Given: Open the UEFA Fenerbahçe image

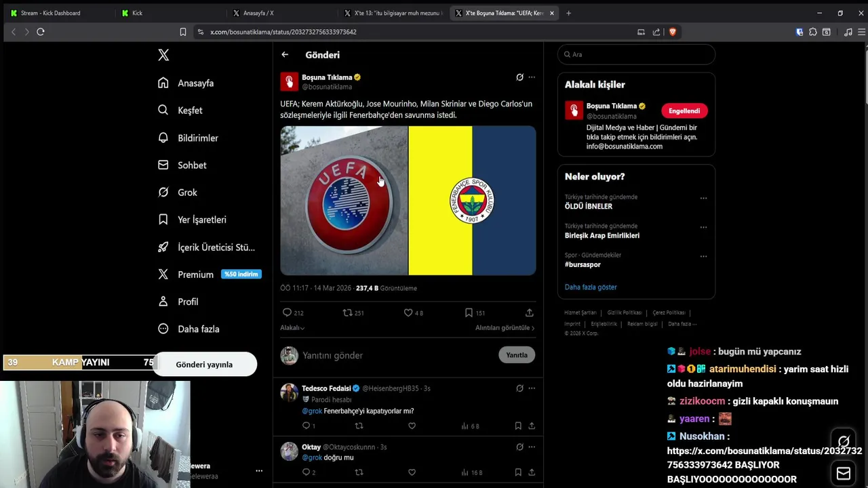Looking at the screenshot, I should click(x=408, y=201).
